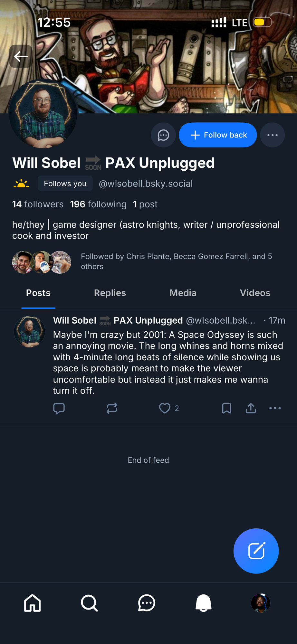Open post options three-dot menu
Image resolution: width=297 pixels, height=644 pixels.
(x=275, y=408)
